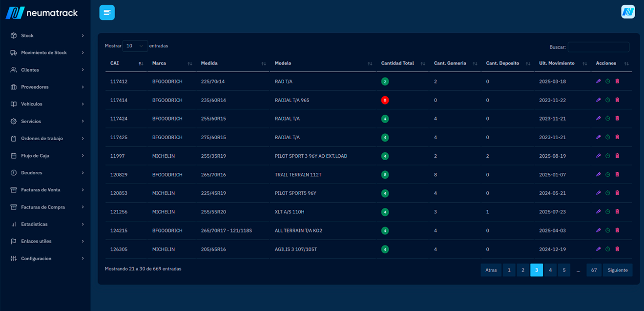
Task: Open the stopwatch icon for row 117412
Action: [608, 81]
